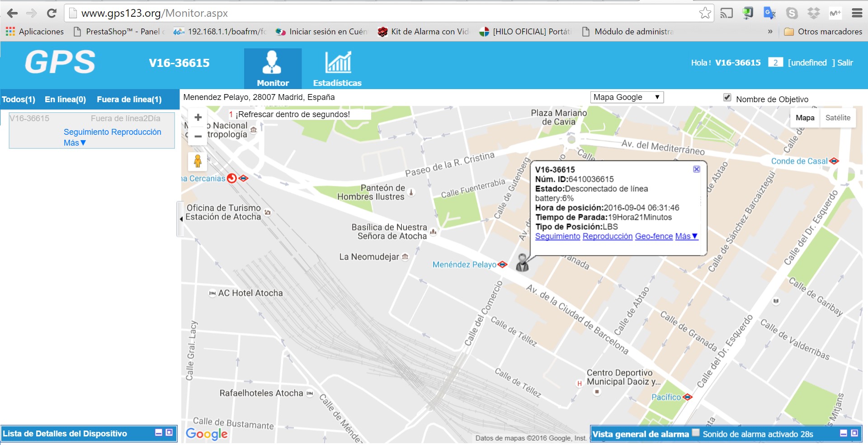
Task: Open the Aplicaciones bookmark shortcut
Action: tap(35, 32)
